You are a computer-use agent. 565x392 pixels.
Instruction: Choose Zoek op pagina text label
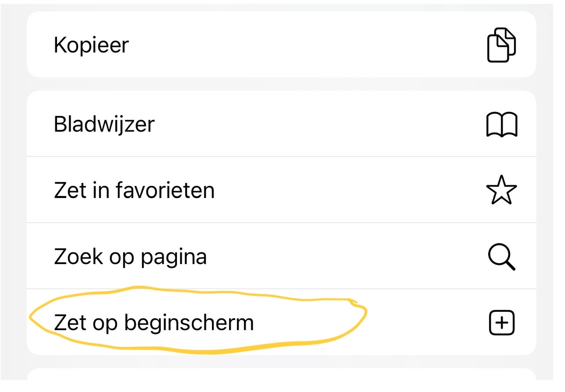tap(130, 256)
